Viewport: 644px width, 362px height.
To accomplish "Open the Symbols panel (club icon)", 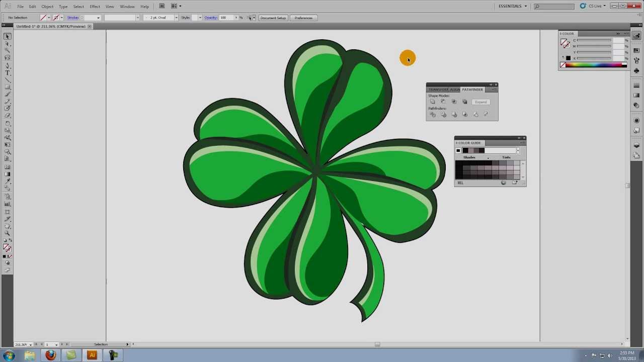I will (636, 71).
